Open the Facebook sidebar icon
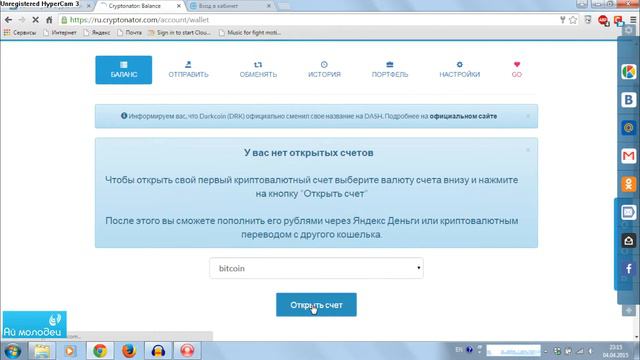 click(x=629, y=269)
